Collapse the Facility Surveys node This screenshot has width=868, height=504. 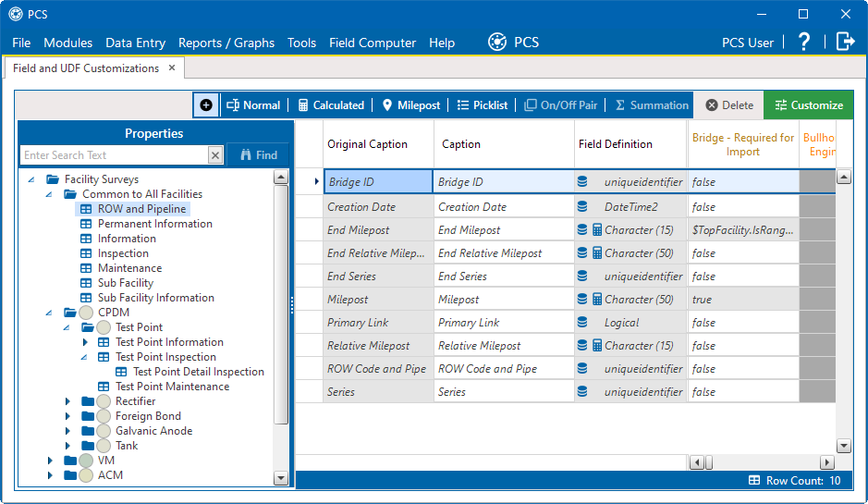[31, 179]
